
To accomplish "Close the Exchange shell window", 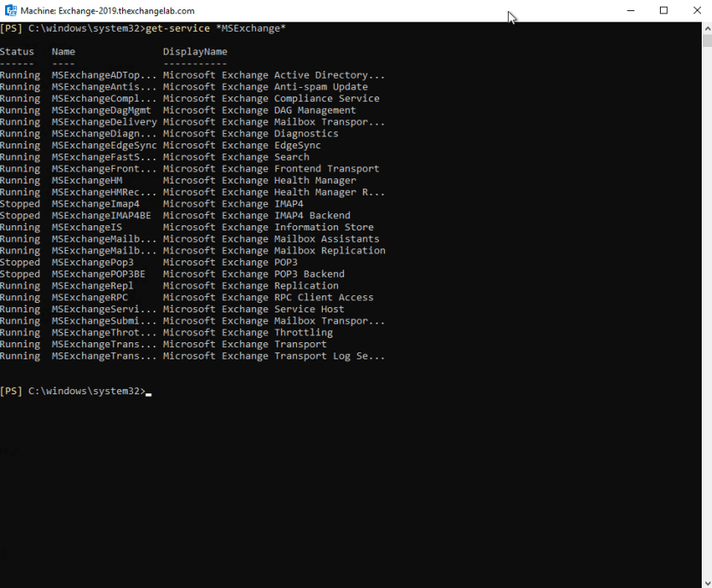I will pyautogui.click(x=697, y=10).
